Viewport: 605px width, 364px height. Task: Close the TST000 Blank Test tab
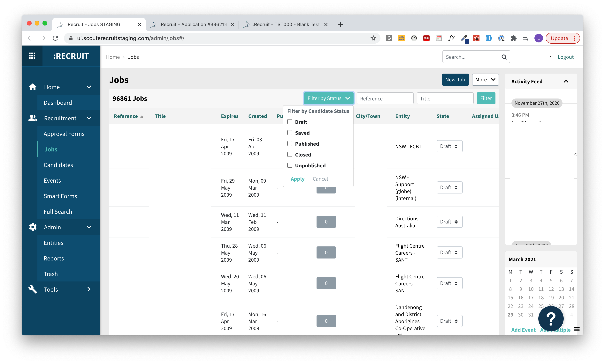pos(326,25)
